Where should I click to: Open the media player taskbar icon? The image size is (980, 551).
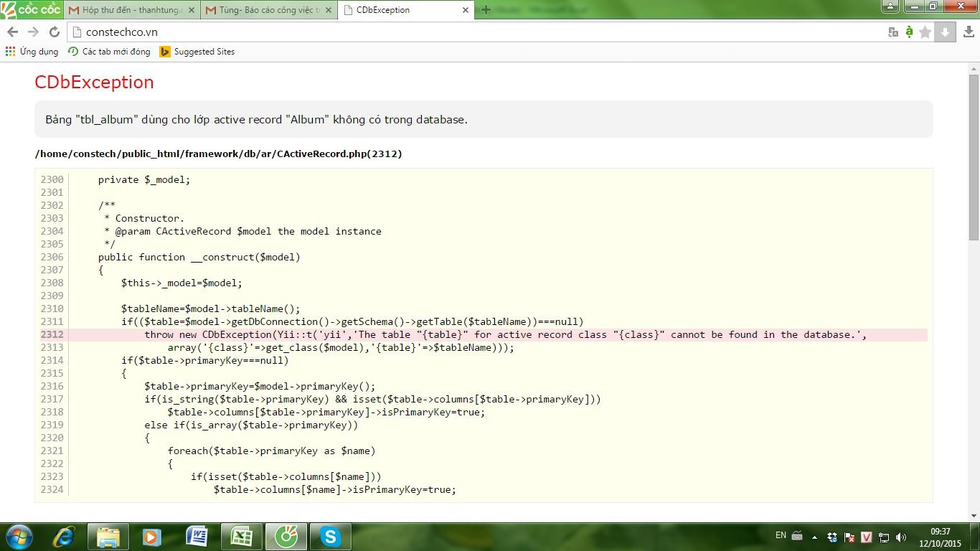pyautogui.click(x=152, y=536)
